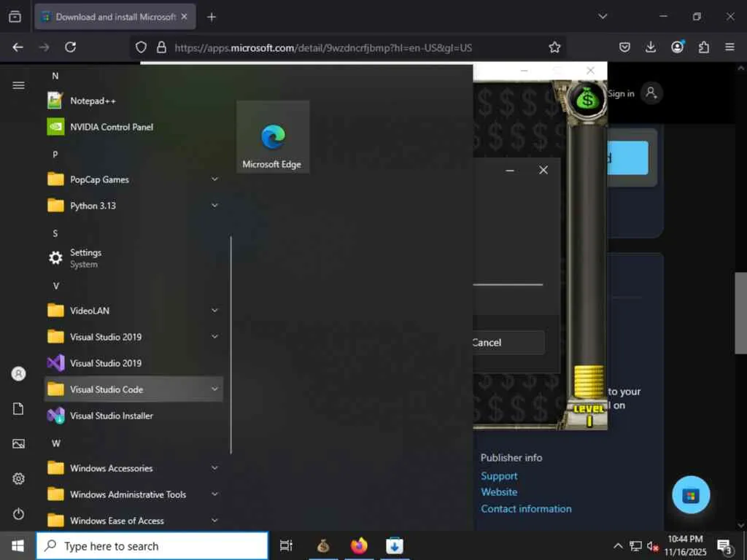Screen dimensions: 747x560
Task: Expand the Start menu hamburger
Action: click(x=18, y=85)
